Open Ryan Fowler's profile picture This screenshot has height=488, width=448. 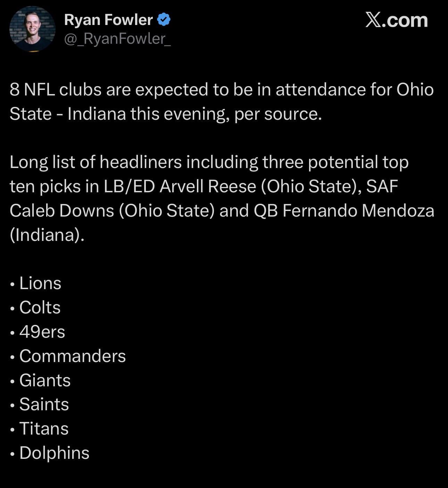pos(32,29)
